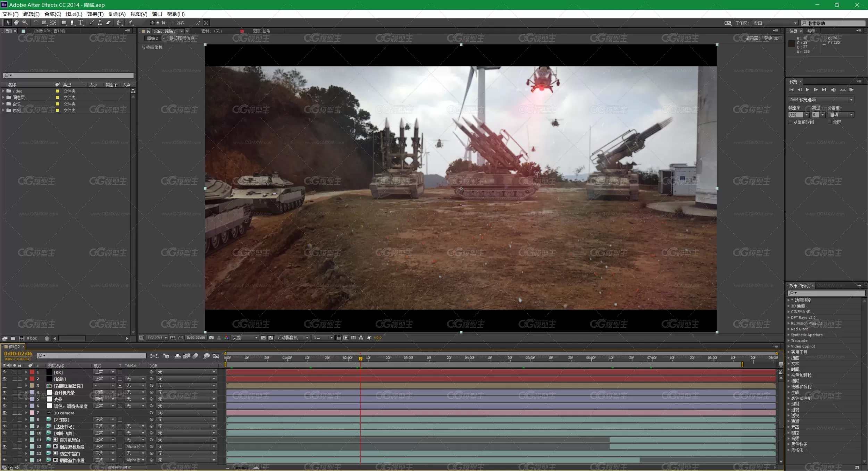Image resolution: width=868 pixels, height=471 pixels.
Task: Toggle the transparency grid button
Action: click(x=271, y=338)
